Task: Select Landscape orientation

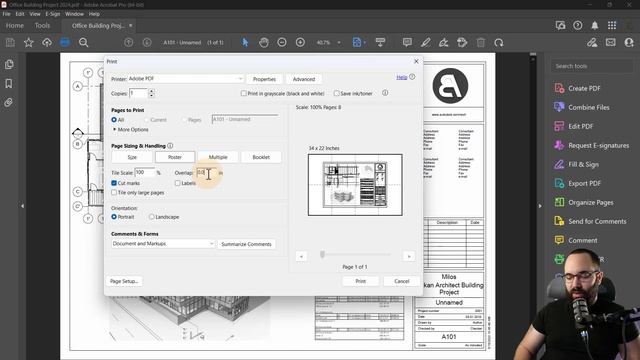Action: point(151,217)
